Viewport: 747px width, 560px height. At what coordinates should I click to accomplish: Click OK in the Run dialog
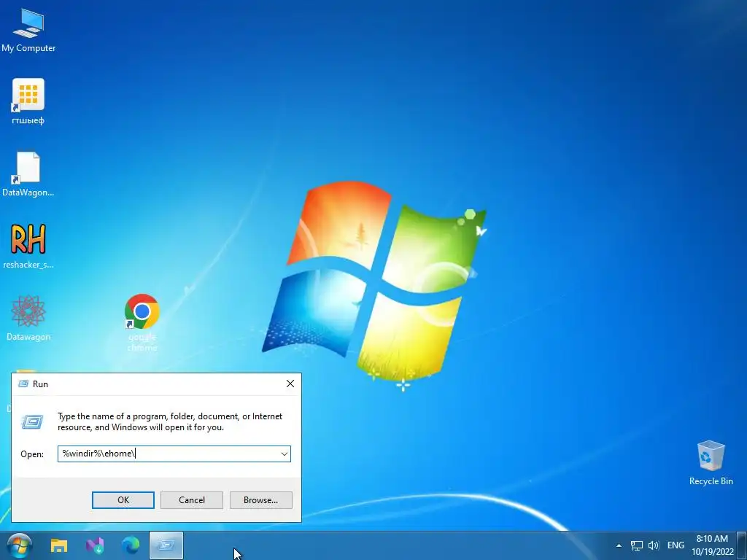[123, 500]
